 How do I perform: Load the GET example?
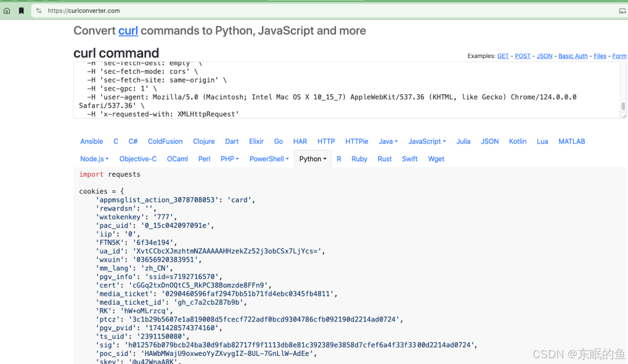[502, 56]
